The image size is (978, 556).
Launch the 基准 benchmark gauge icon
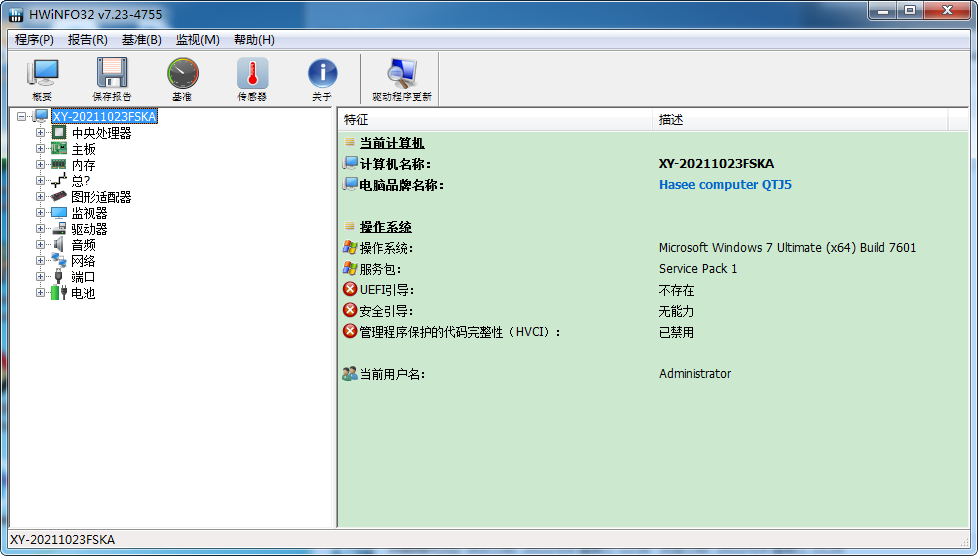point(182,73)
